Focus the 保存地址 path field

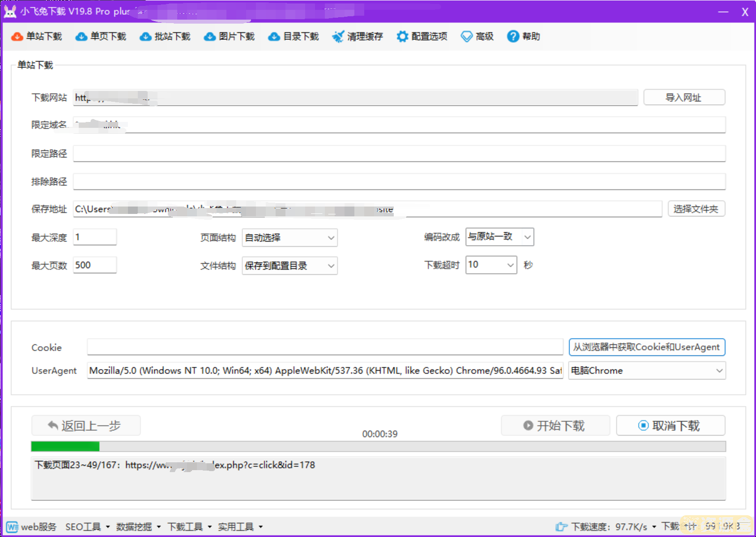tap(368, 209)
